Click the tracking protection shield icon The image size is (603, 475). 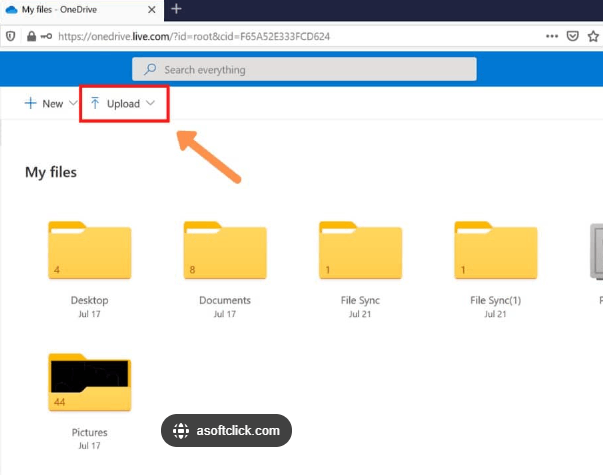[11, 37]
